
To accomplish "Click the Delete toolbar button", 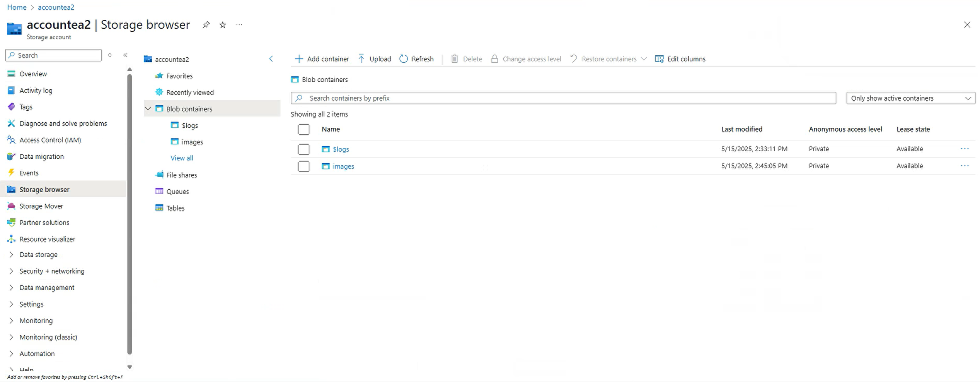I will [x=467, y=59].
